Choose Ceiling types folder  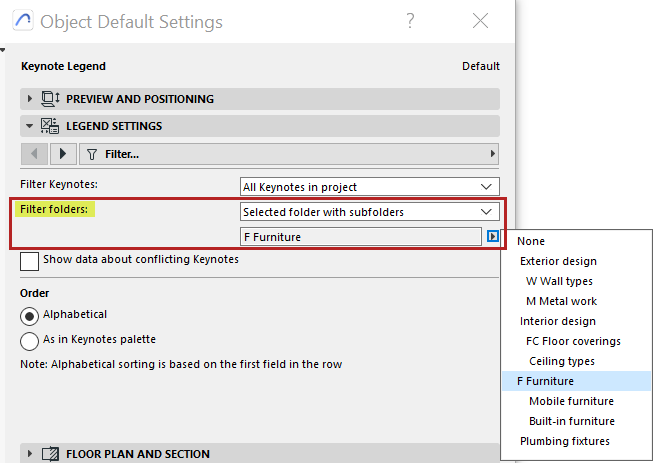coord(576,361)
